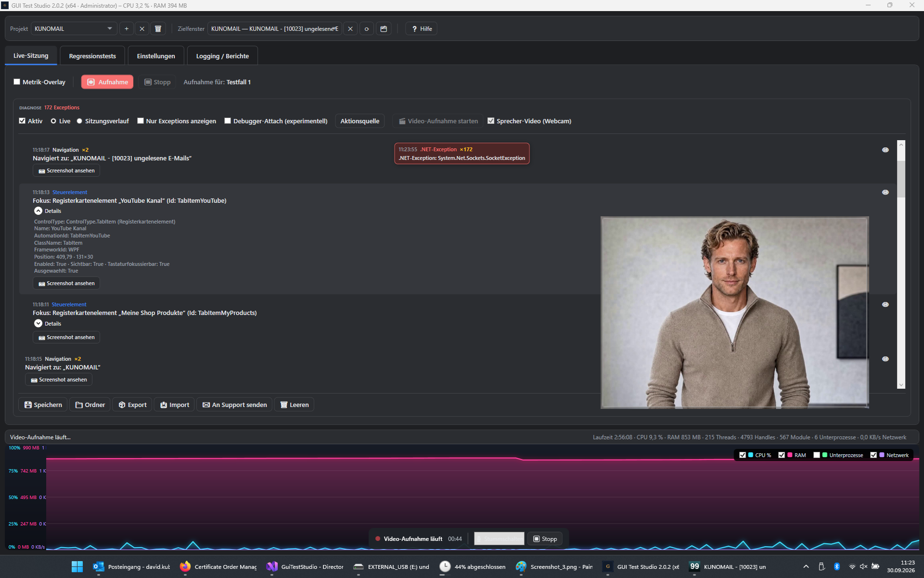Screen dimensions: 924x578
Task: Click the scrollbar down arrow in the diagnose list
Action: point(901,385)
